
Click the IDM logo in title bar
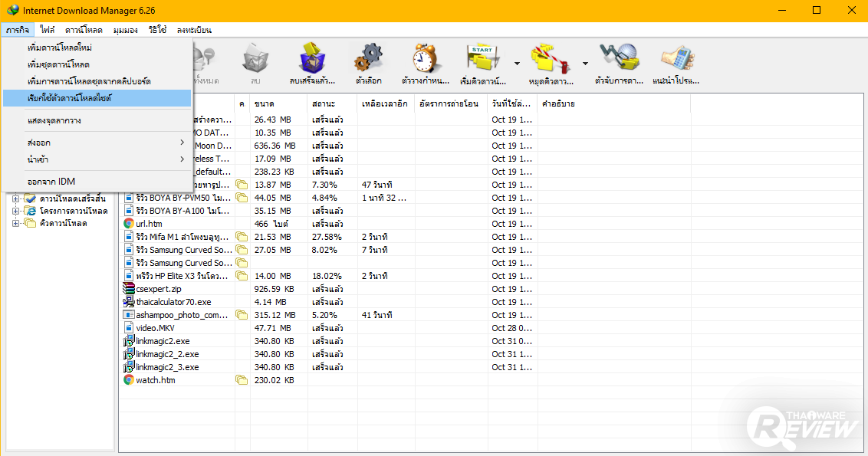coord(13,11)
